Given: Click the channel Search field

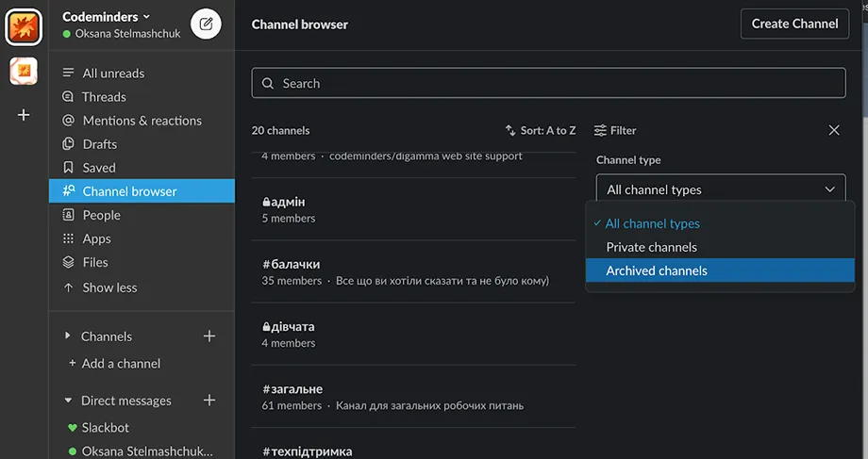Looking at the screenshot, I should coord(548,83).
